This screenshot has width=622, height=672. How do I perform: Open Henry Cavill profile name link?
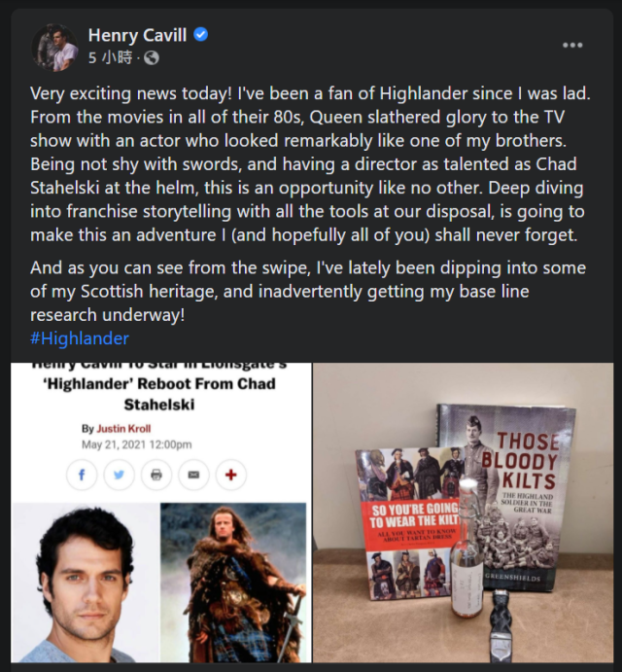click(137, 35)
